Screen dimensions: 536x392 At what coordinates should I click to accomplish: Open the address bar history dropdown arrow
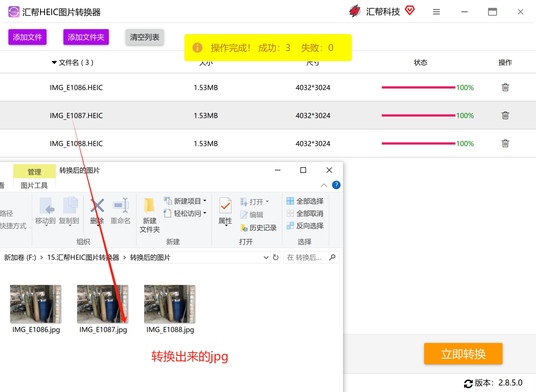[266, 257]
